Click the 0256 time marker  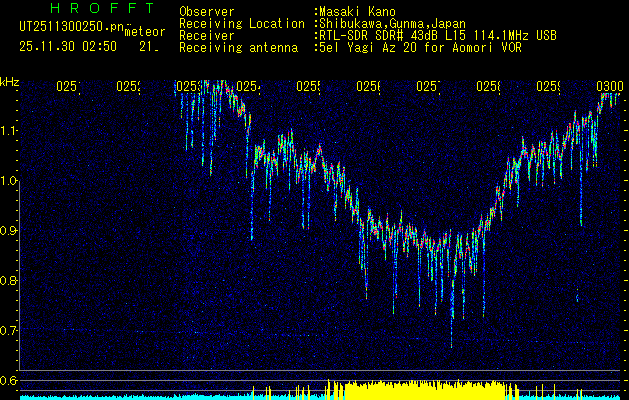[368, 86]
